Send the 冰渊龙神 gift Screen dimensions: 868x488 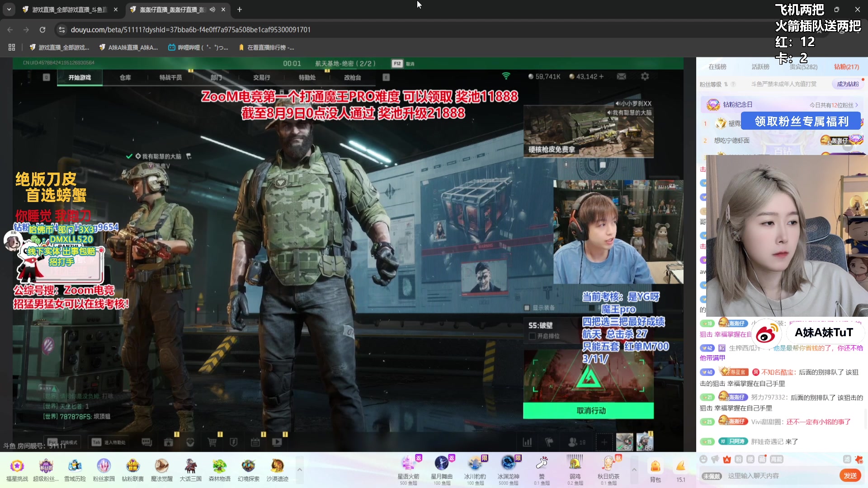508,470
